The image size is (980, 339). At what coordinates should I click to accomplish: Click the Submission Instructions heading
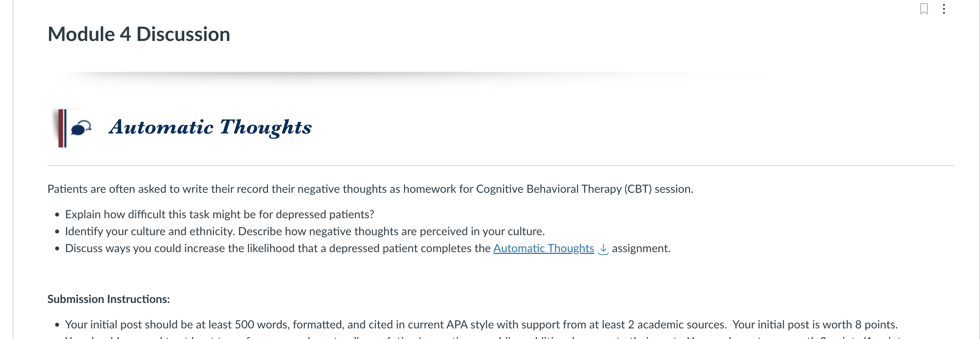(x=109, y=299)
